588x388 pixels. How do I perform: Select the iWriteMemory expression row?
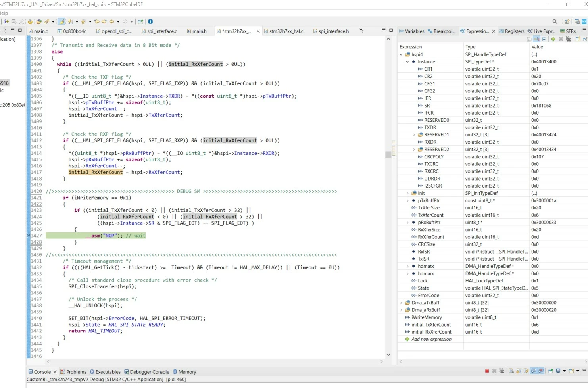492,317
